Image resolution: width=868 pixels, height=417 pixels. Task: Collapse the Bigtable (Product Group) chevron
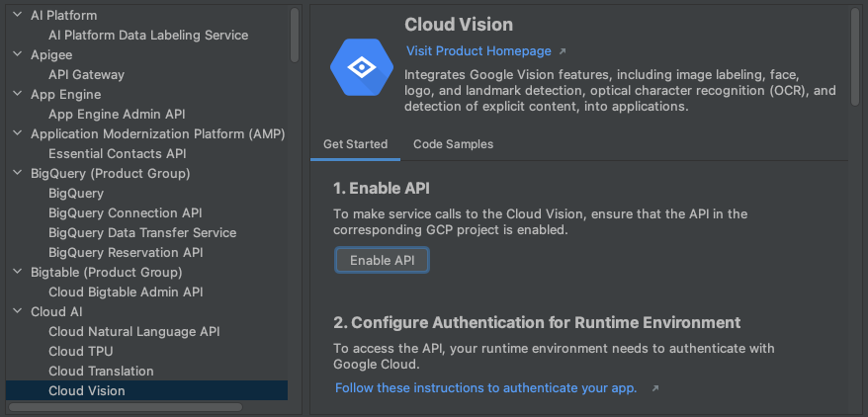pos(18,272)
